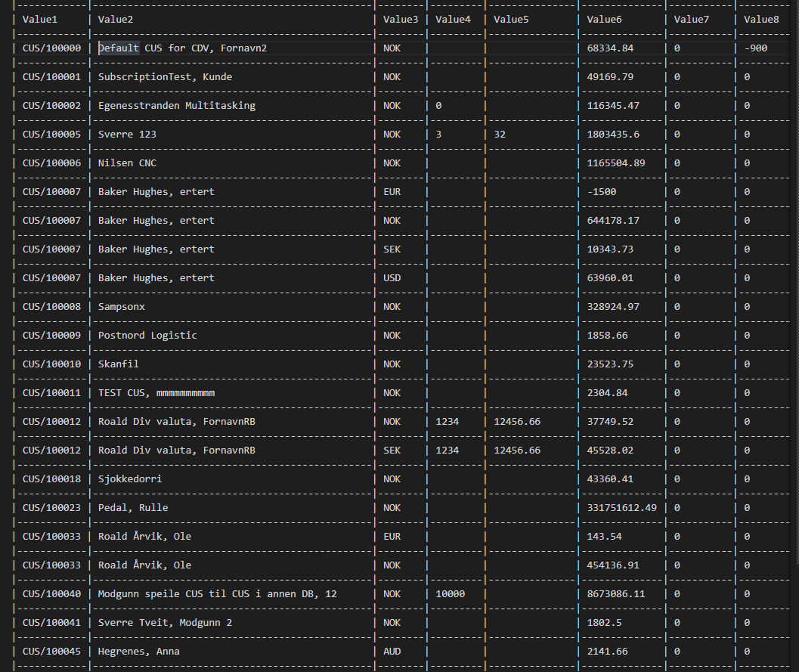This screenshot has height=672, width=799.
Task: Click the 'TEST CUS, mmmmmmmmmm' name
Action: coord(156,393)
